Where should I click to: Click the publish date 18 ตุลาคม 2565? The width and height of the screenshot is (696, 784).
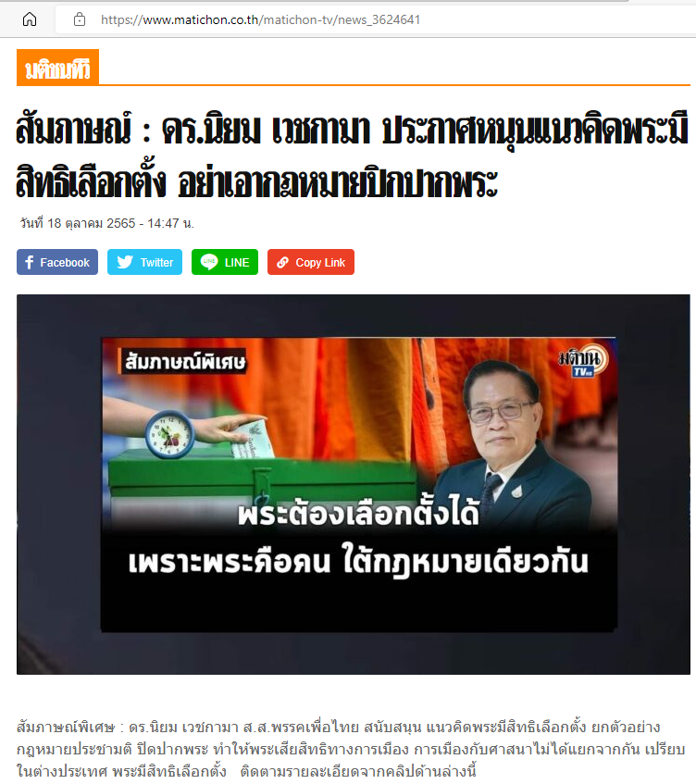[x=91, y=223]
